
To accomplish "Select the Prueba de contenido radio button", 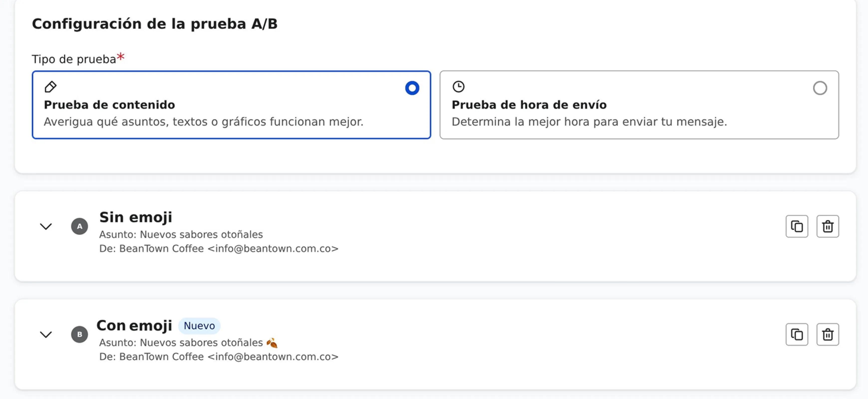I will [x=412, y=88].
